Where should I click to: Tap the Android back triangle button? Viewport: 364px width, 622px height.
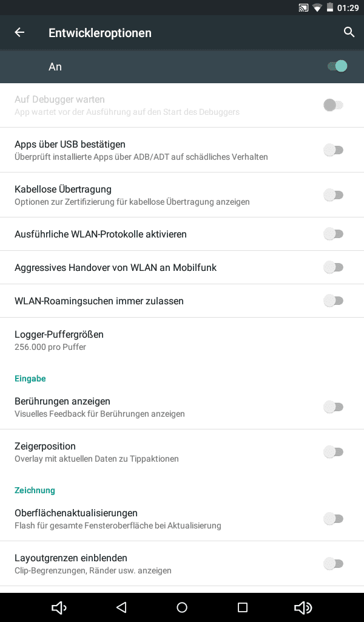click(x=121, y=607)
